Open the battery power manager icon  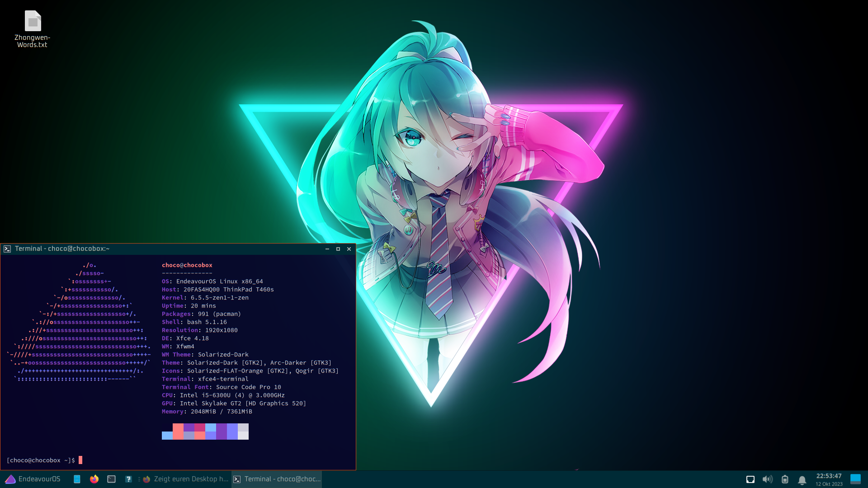click(785, 479)
